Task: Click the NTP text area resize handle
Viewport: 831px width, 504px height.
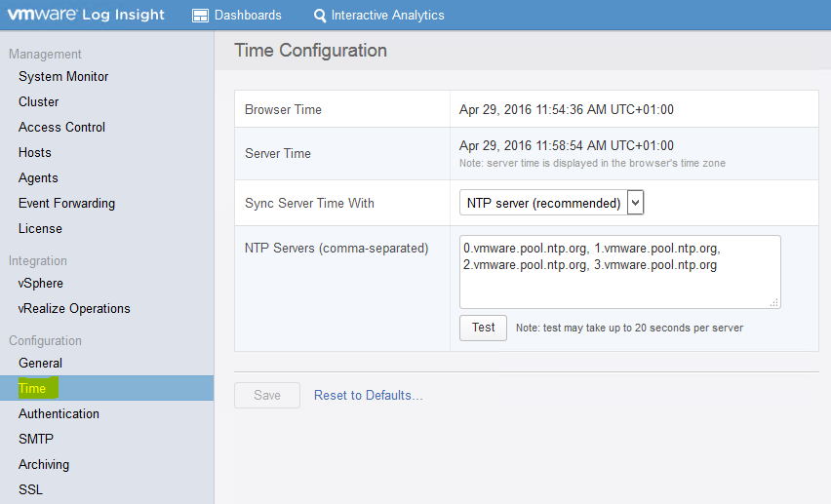Action: [774, 302]
